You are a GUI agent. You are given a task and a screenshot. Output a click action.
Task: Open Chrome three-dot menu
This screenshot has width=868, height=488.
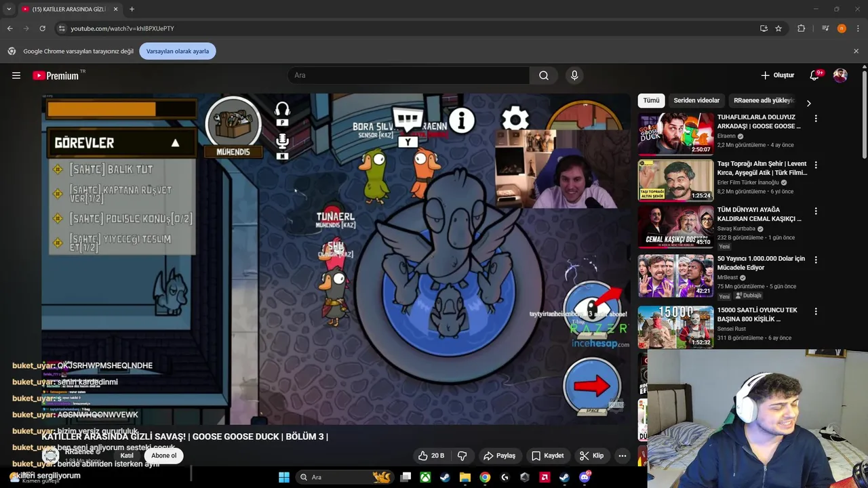(x=857, y=28)
